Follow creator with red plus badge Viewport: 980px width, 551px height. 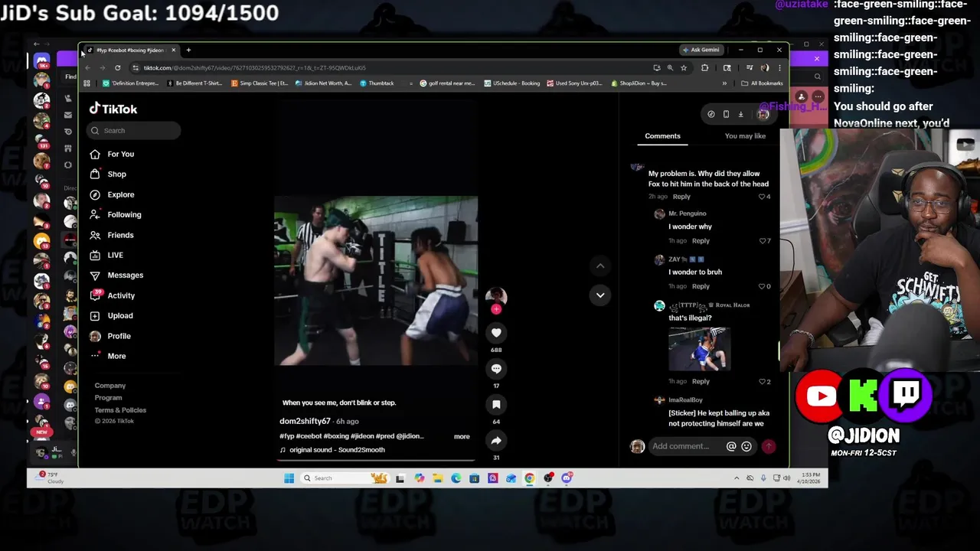point(496,309)
